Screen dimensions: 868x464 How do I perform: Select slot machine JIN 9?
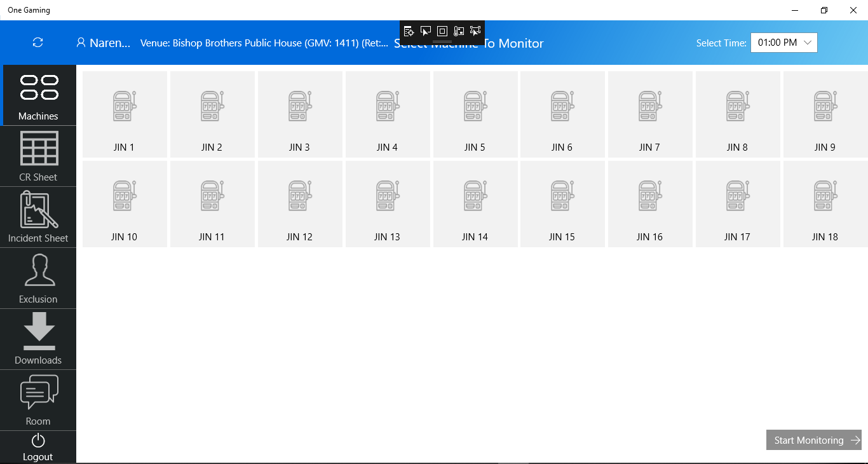[825, 114]
